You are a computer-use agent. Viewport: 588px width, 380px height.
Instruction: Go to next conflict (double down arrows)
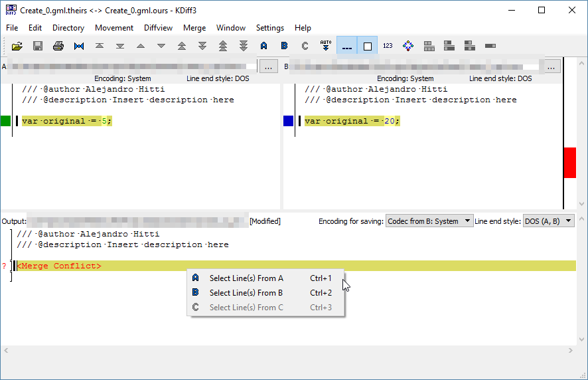pos(202,46)
